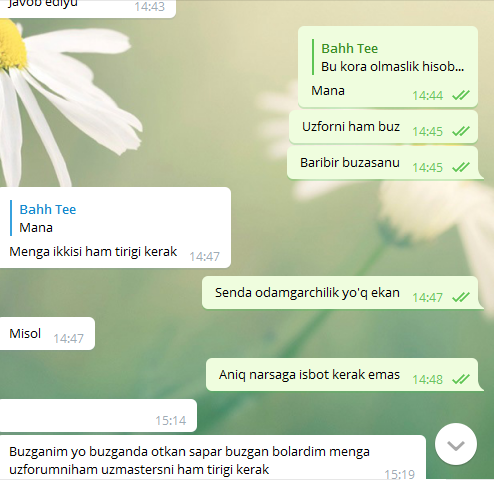Click the 'Senda odamgarchilik yo'q ekan' text
Viewport: 494px width, 484px height.
307,293
